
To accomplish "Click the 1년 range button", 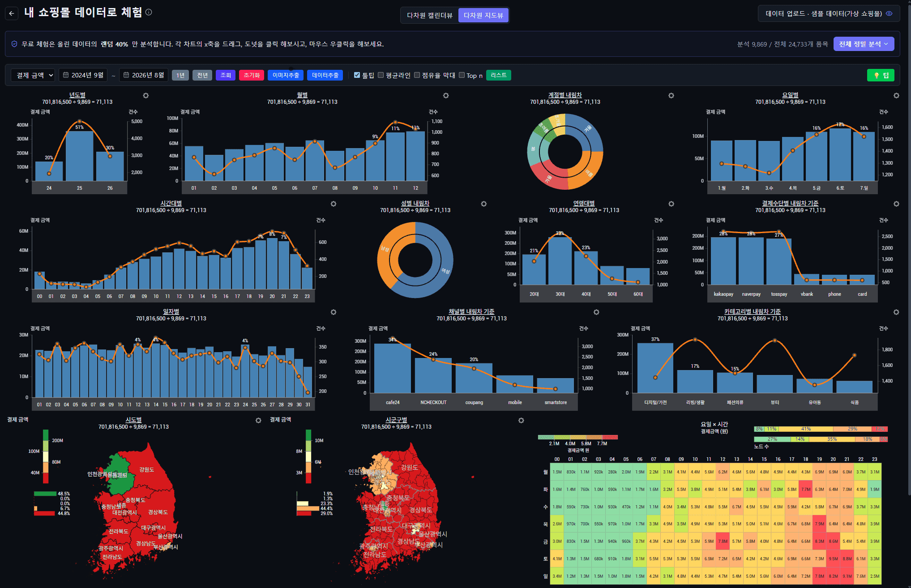I will coord(180,75).
